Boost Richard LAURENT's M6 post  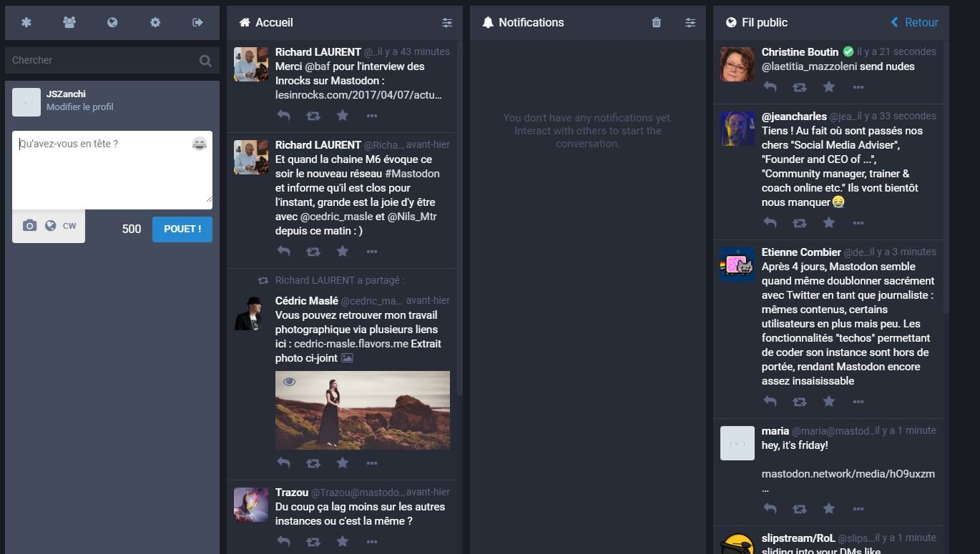(x=313, y=251)
